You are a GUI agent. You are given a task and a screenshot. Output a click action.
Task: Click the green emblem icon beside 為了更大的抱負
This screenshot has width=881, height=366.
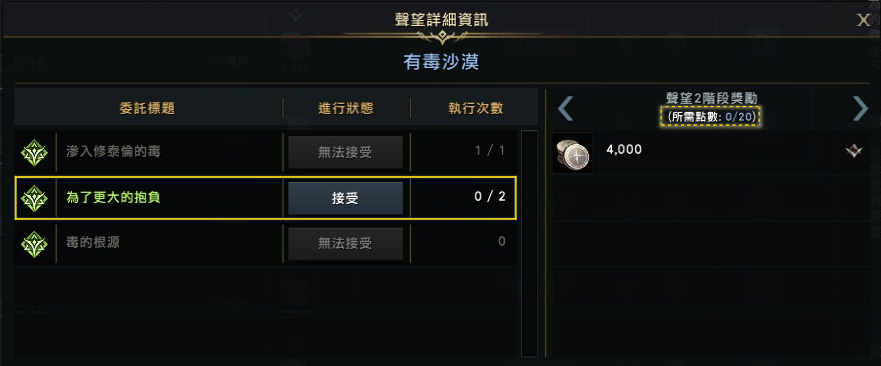coord(34,198)
